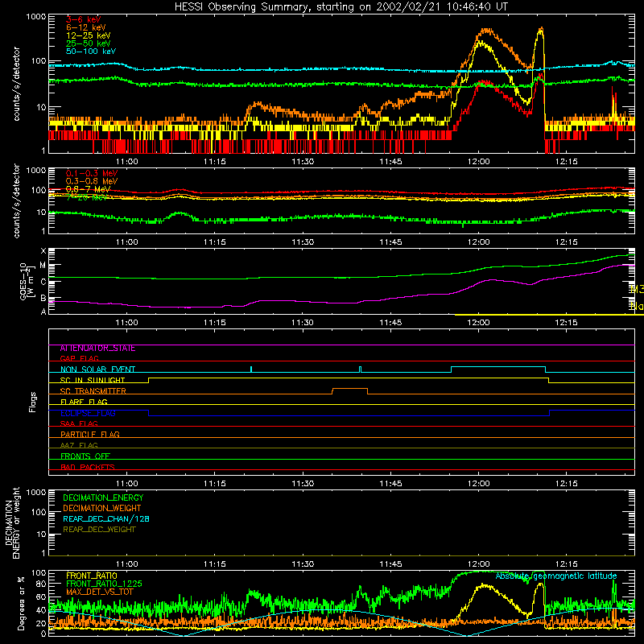Select the 6-12 keV legend label
The height and width of the screenshot is (644, 644).
tap(86, 27)
